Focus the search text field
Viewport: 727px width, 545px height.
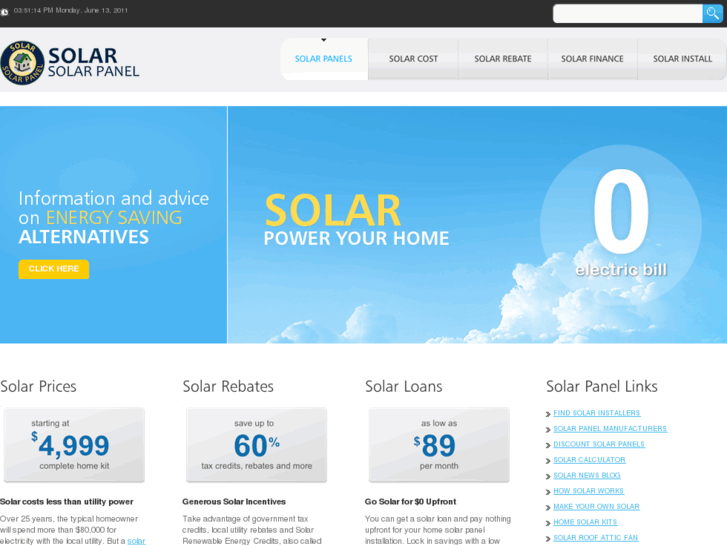[x=628, y=13]
